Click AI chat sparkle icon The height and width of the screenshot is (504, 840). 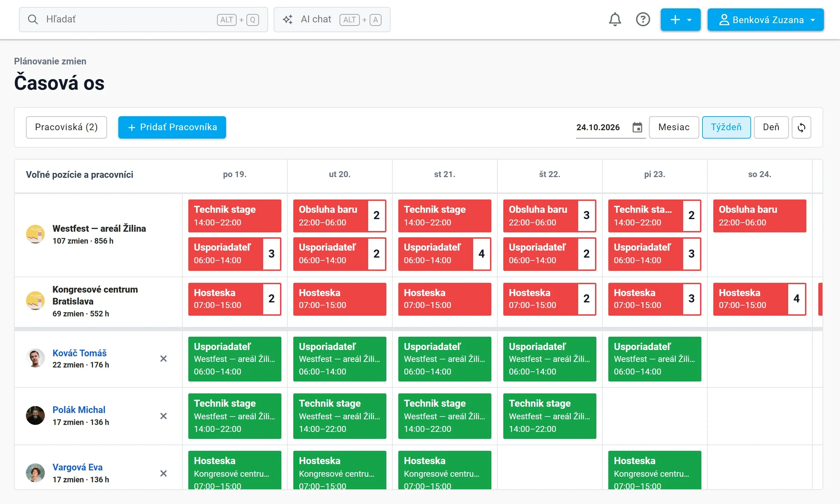[x=288, y=20]
